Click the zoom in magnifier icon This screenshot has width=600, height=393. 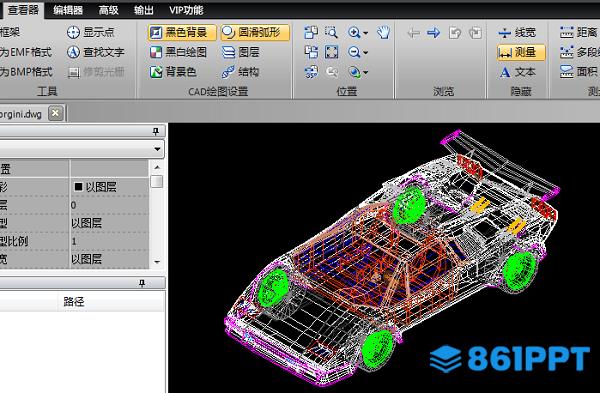pos(354,33)
